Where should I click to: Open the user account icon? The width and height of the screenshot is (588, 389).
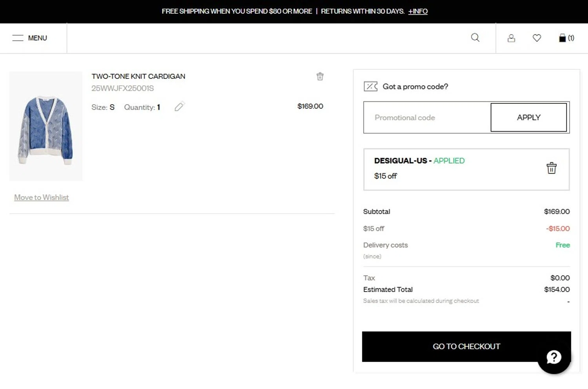[x=511, y=38]
